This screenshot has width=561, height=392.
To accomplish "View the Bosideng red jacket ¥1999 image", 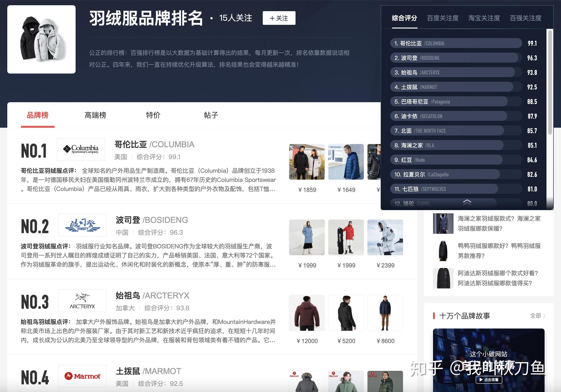I will click(x=346, y=237).
